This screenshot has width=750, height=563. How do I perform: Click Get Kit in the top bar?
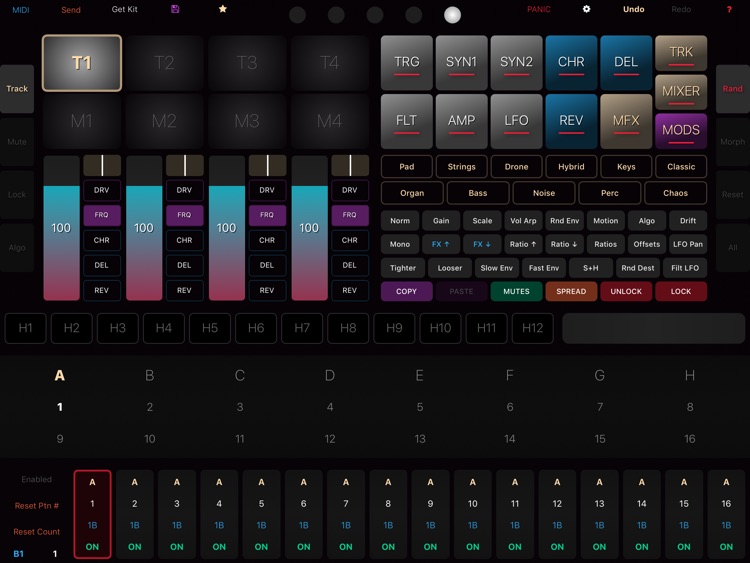coord(124,9)
